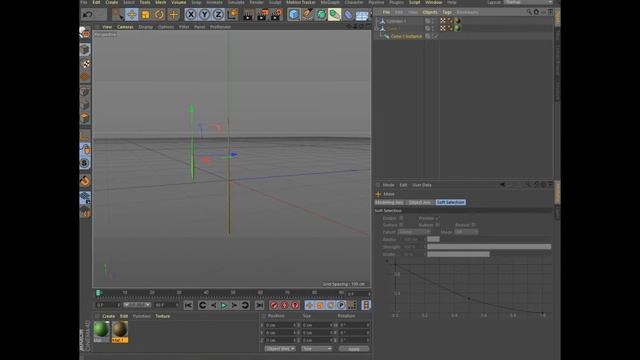Toggle the coordinate system icon

coord(232,15)
